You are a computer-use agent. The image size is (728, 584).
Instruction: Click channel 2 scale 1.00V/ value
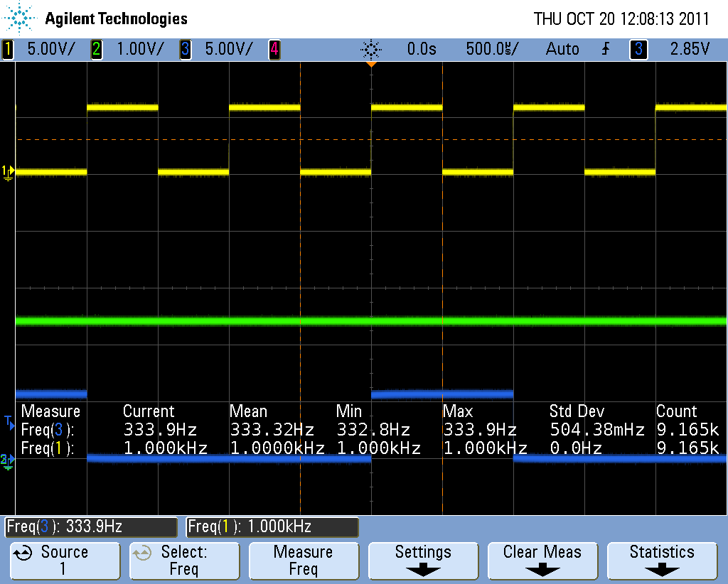(140, 49)
